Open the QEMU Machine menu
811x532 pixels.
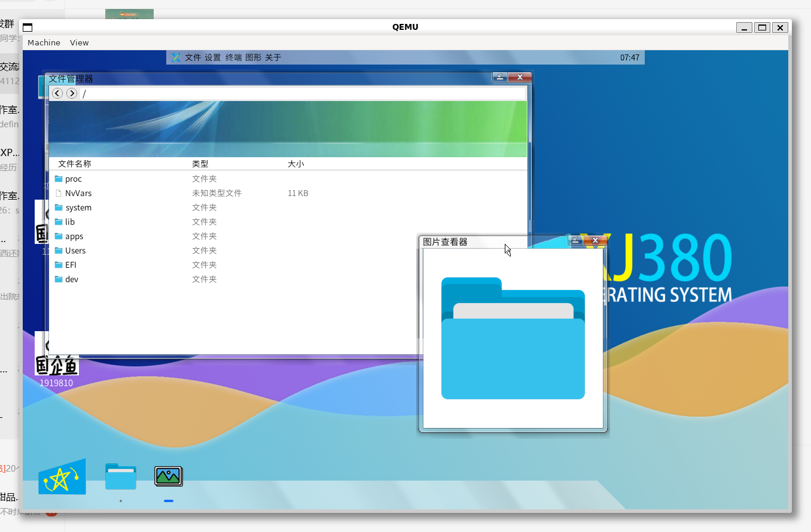coord(44,42)
